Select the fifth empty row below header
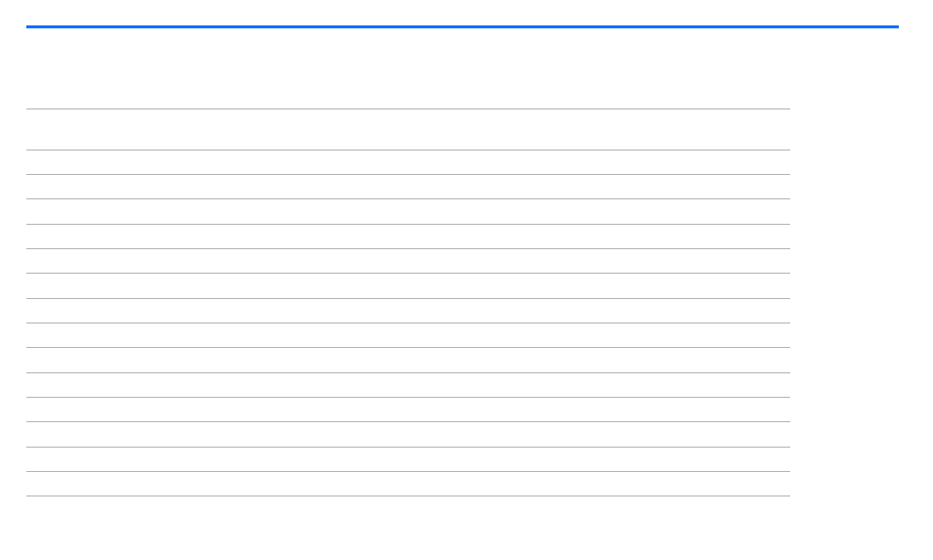The image size is (933, 560). (408, 261)
